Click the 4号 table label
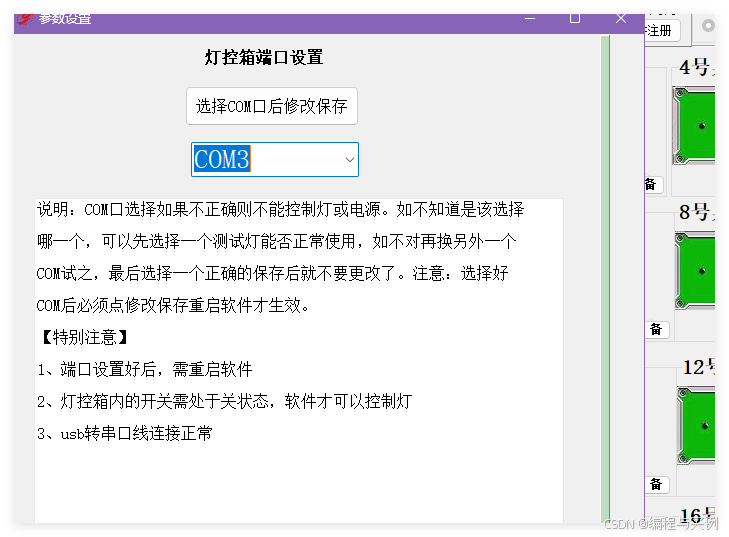The image size is (729, 537). click(696, 67)
